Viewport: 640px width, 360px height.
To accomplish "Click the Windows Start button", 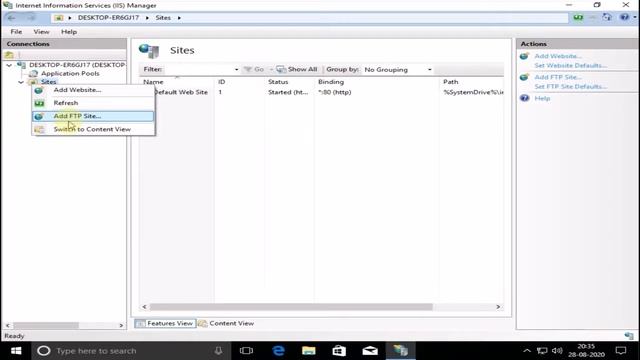I will click(16, 351).
